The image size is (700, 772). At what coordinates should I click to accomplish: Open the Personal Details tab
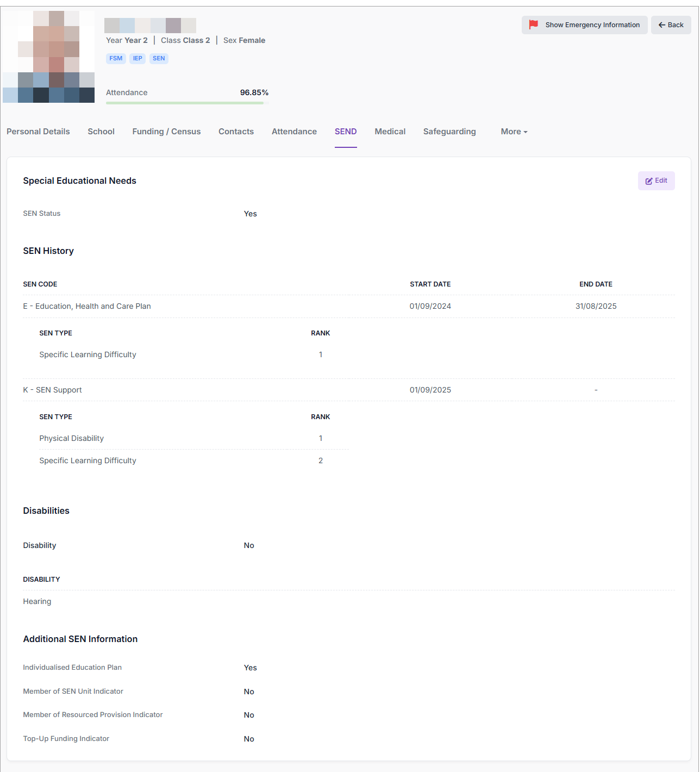[38, 132]
